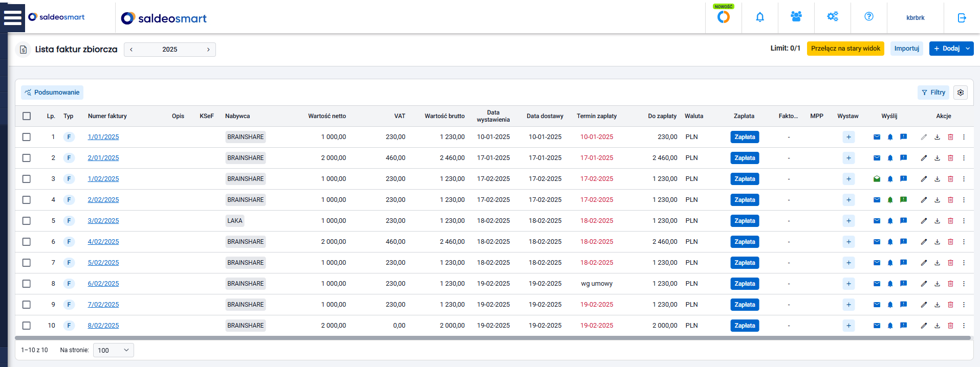Sort by Data wystawienia column header

pos(493,116)
